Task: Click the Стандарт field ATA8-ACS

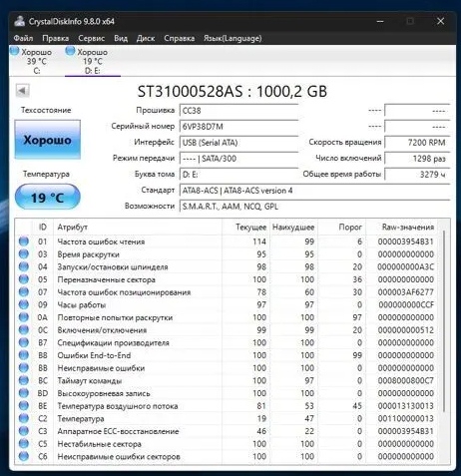Action: tap(314, 191)
